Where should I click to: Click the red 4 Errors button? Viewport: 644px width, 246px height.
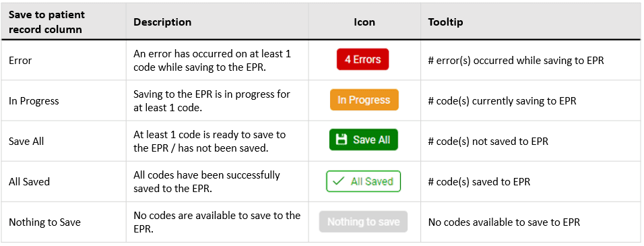point(362,59)
